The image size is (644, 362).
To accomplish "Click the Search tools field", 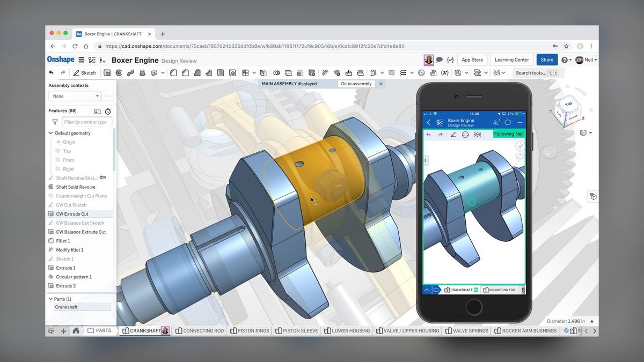I will coord(538,73).
